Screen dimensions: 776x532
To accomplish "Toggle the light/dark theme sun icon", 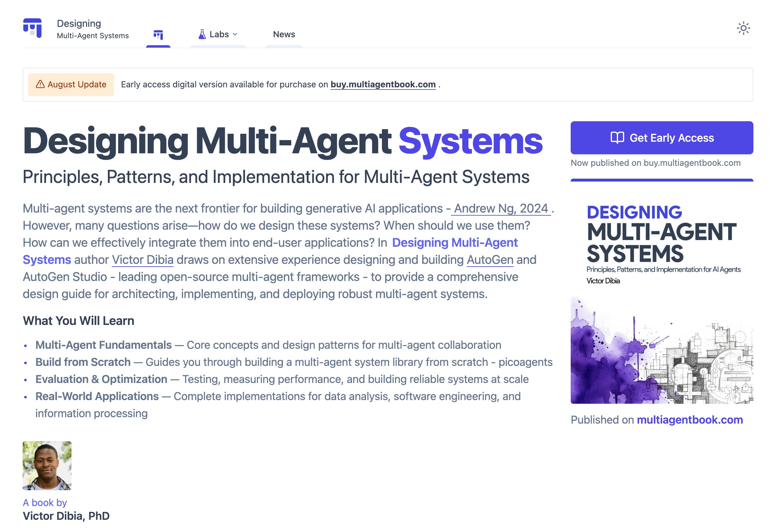I will tap(743, 28).
